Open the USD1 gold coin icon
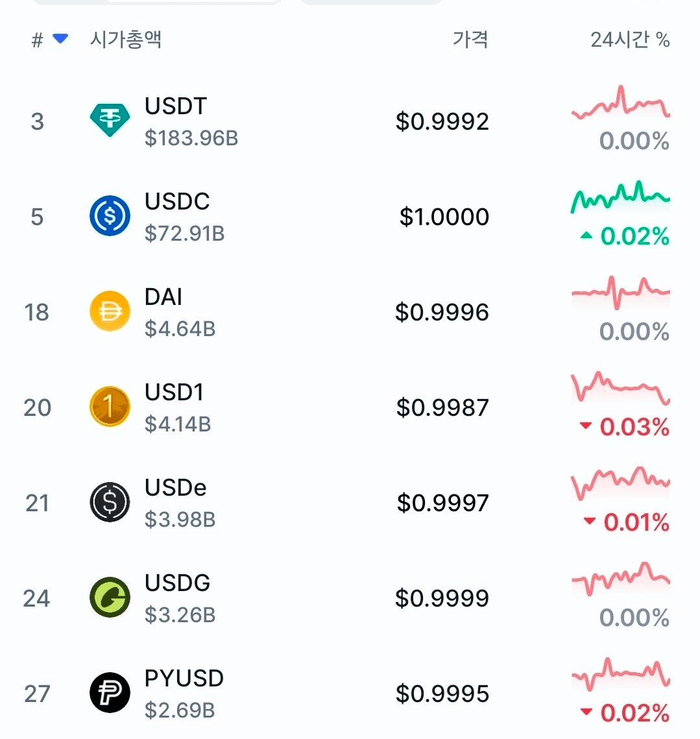Viewport: 700px width, 739px height. click(x=110, y=406)
